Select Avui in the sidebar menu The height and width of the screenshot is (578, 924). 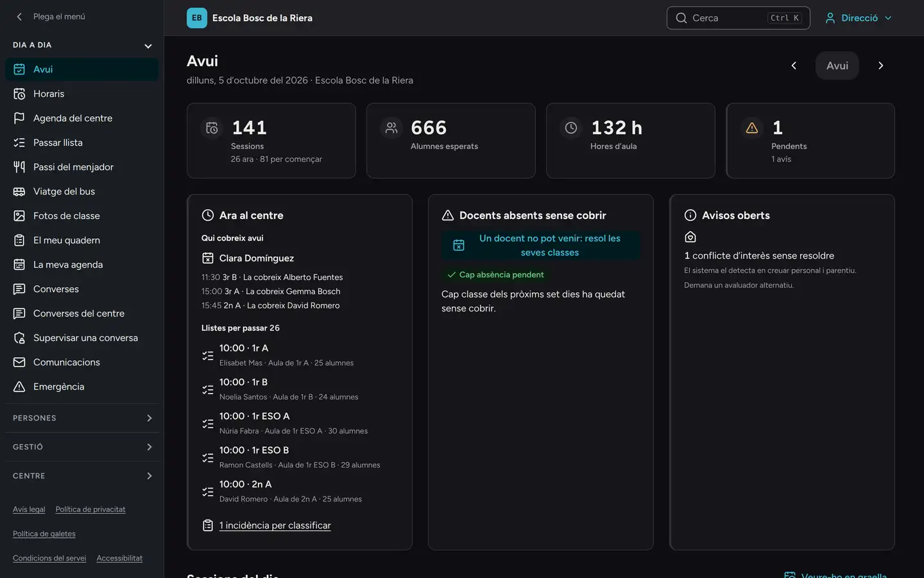pos(82,69)
